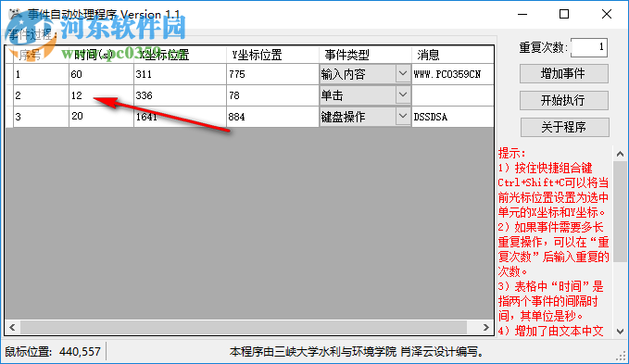Viewport: 629px width, 364px height.
Task: Maximize the application window
Action: click(564, 15)
